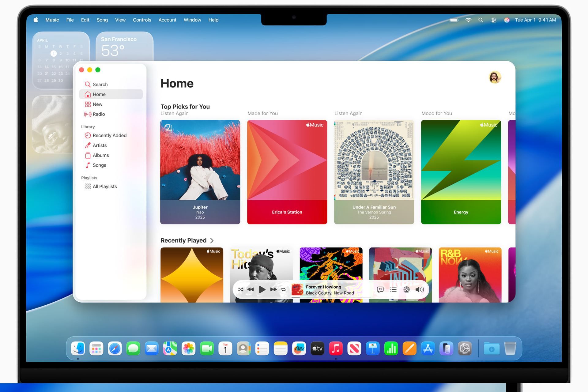Open Launchpad from the Dock
Image resolution: width=588 pixels, height=392 pixels.
click(x=96, y=349)
